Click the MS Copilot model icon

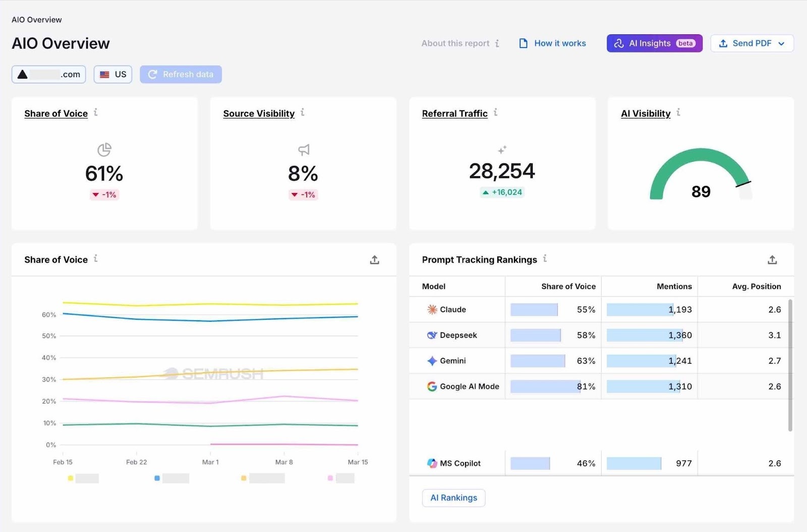pyautogui.click(x=432, y=463)
